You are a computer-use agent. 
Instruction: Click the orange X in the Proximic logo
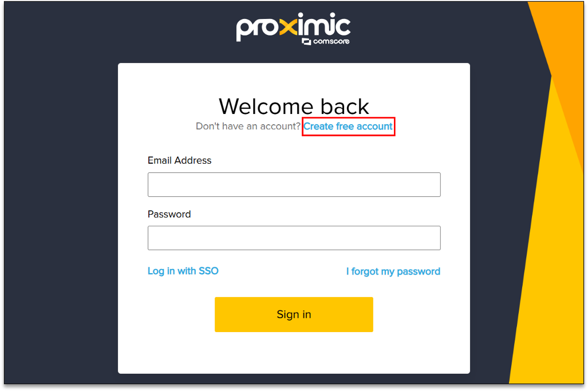click(x=289, y=27)
